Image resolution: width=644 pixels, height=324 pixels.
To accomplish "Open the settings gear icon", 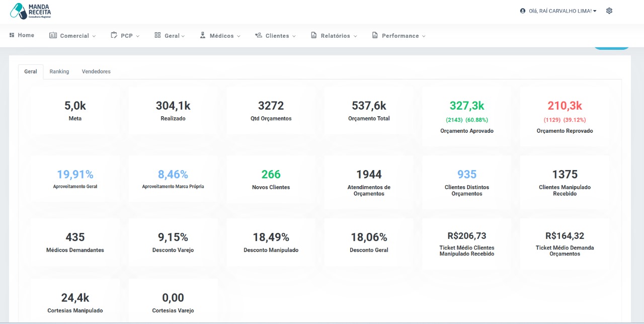I will click(609, 11).
